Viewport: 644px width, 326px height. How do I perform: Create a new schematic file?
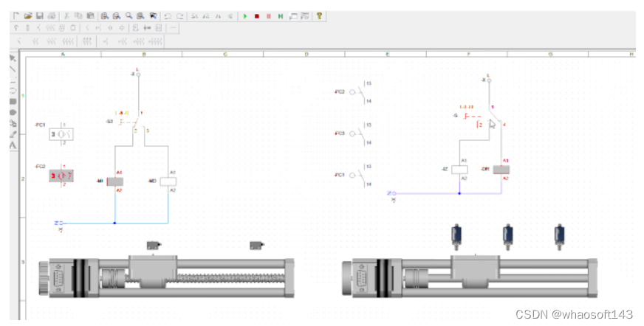coord(16,16)
